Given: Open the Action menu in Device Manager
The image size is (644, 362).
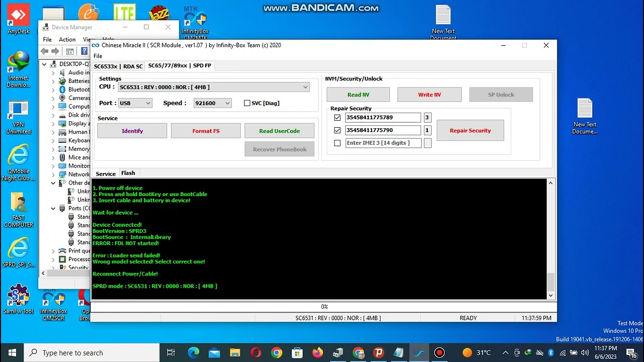Looking at the screenshot, I should click(67, 40).
